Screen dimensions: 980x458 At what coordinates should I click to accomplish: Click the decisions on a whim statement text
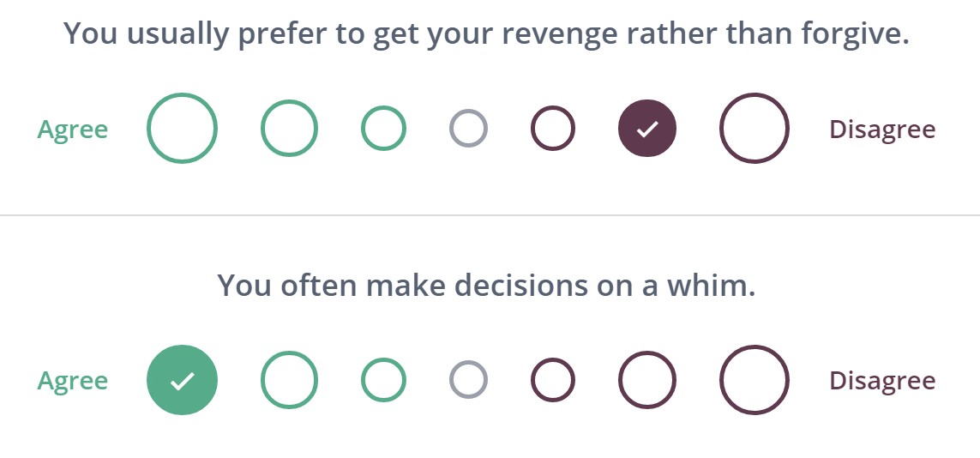pos(486,285)
